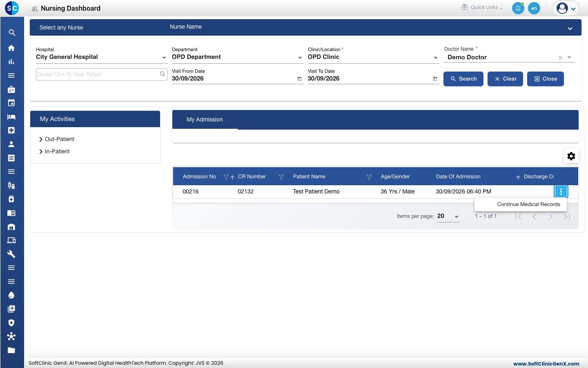
Task: Select the 'Test Patient Demo' name cell
Action: (316, 191)
